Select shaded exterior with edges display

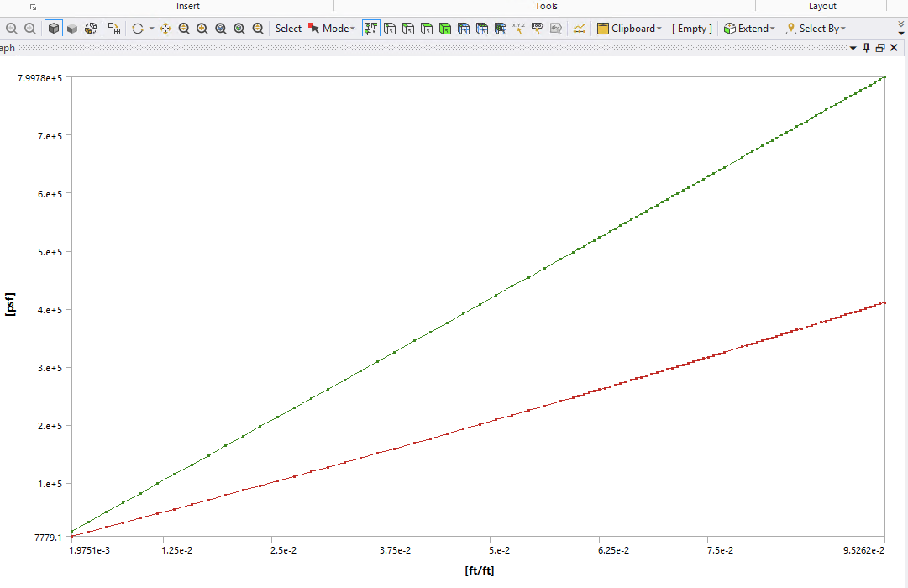pyautogui.click(x=53, y=29)
